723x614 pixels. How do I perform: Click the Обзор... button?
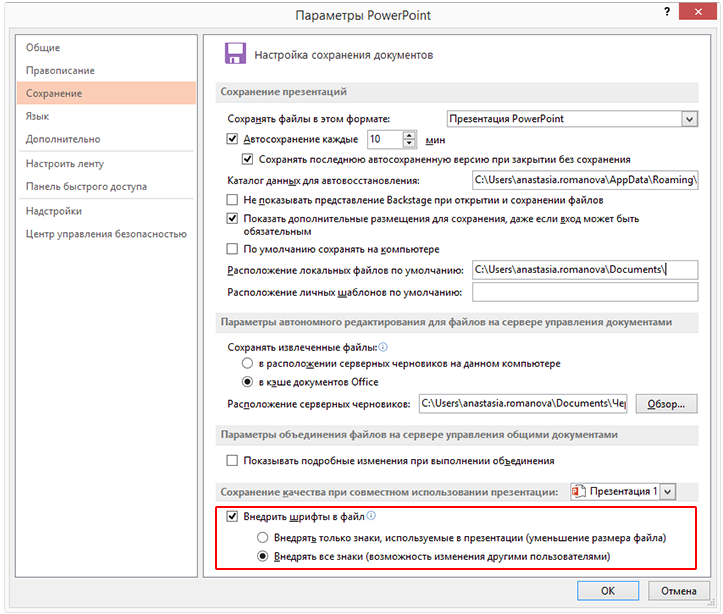point(666,404)
